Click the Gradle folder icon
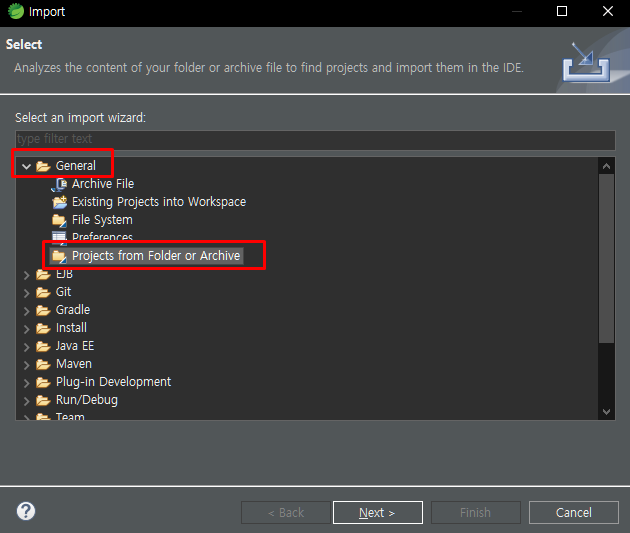Screen dimensions: 630x533 (x=43, y=310)
